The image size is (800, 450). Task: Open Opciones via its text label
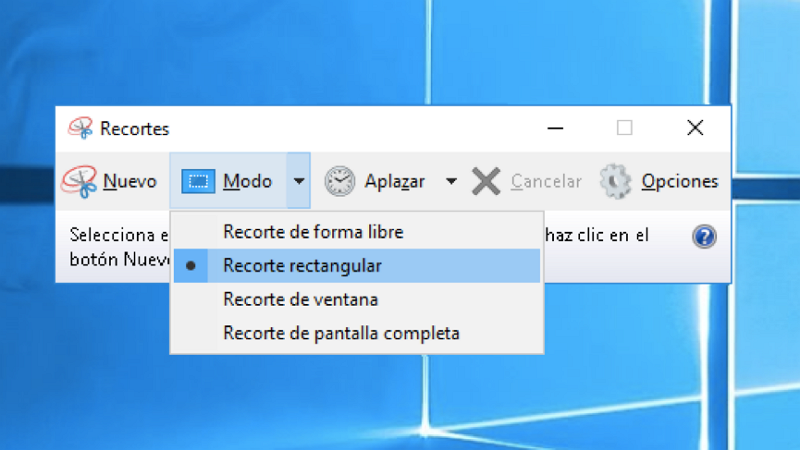coord(680,181)
